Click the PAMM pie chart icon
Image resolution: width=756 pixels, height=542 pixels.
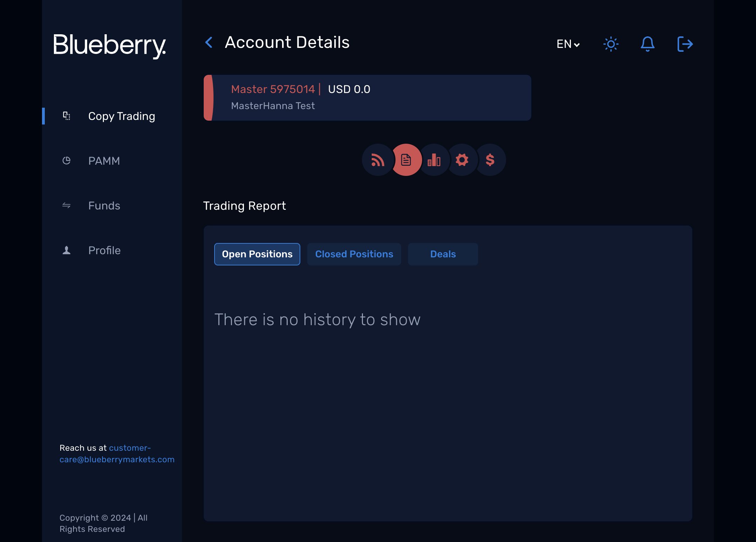click(x=66, y=161)
